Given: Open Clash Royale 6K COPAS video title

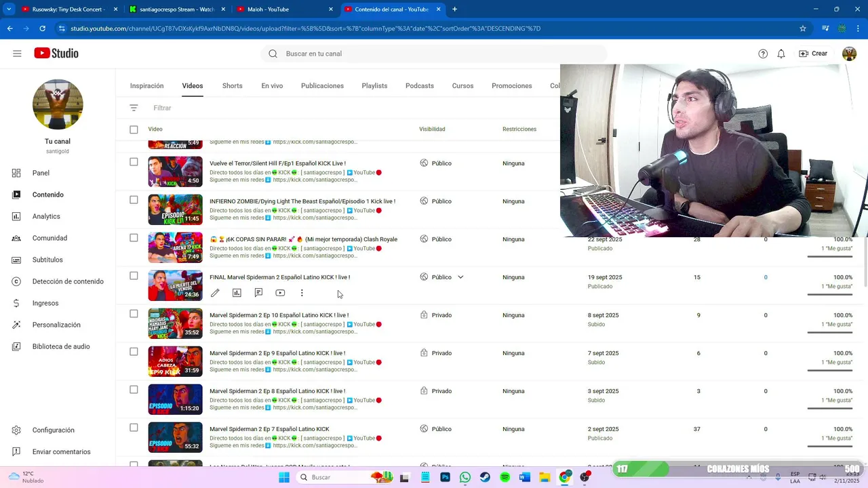Looking at the screenshot, I should coord(303,239).
